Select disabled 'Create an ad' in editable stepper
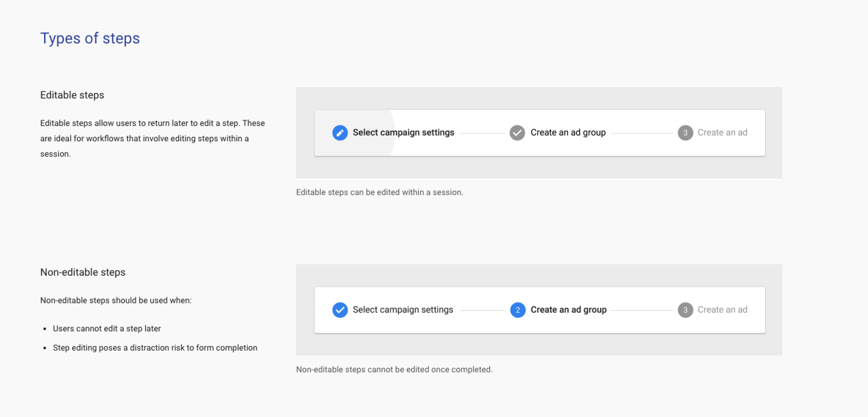Viewport: 868px width, 417px height. pyautogui.click(x=722, y=133)
